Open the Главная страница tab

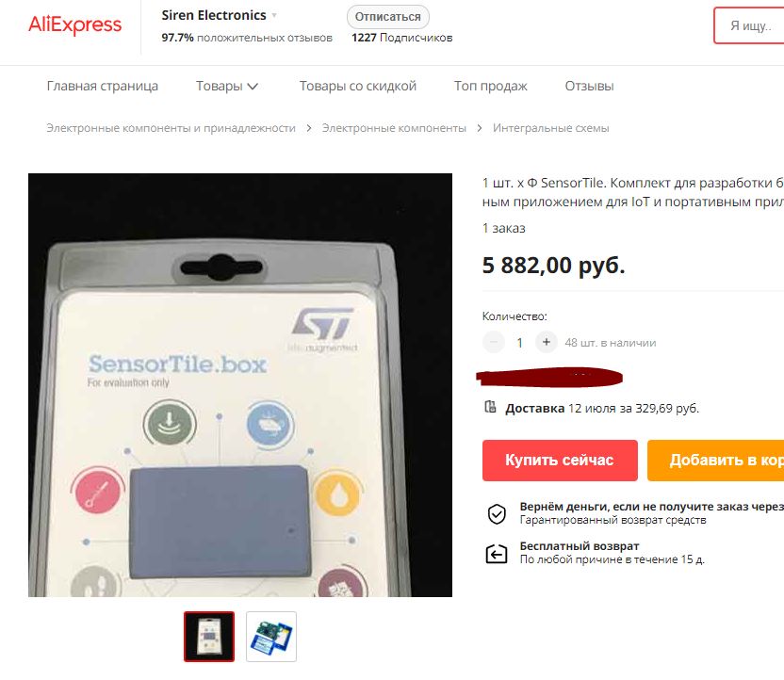103,86
